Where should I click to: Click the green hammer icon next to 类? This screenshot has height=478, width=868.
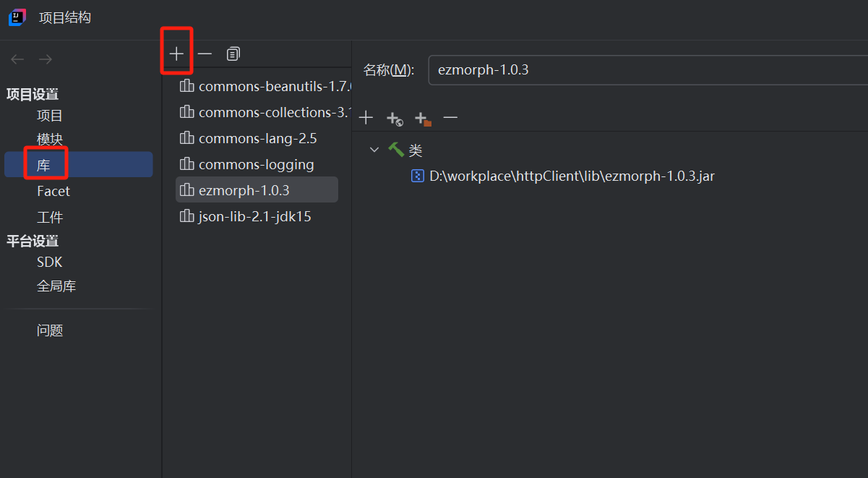397,150
